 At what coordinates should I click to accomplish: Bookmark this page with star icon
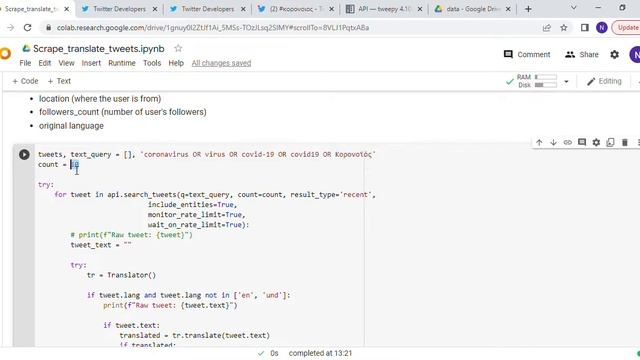[564, 28]
